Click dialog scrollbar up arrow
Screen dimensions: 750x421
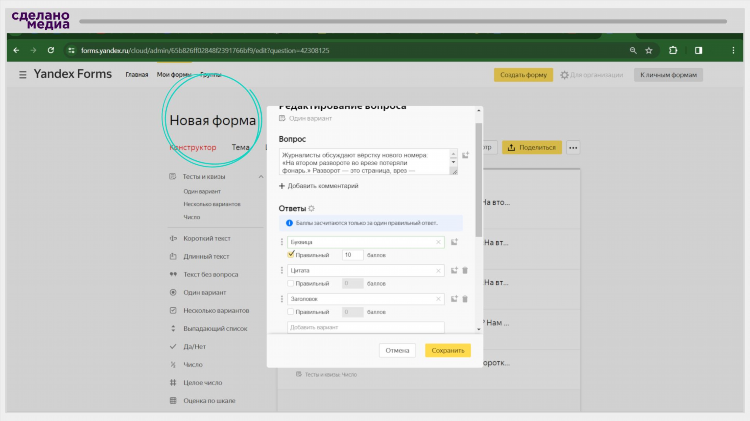pyautogui.click(x=479, y=111)
